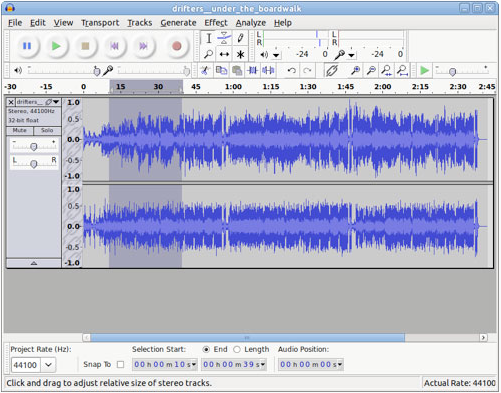This screenshot has height=393, width=501.
Task: Open the drifters track name dropdown menu
Action: pyautogui.click(x=38, y=102)
